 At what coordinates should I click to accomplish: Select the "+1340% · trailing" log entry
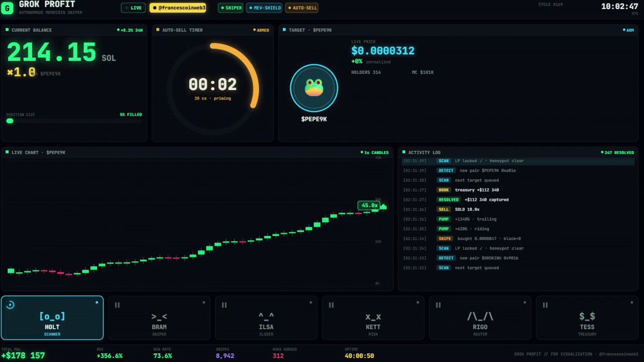[x=519, y=219]
